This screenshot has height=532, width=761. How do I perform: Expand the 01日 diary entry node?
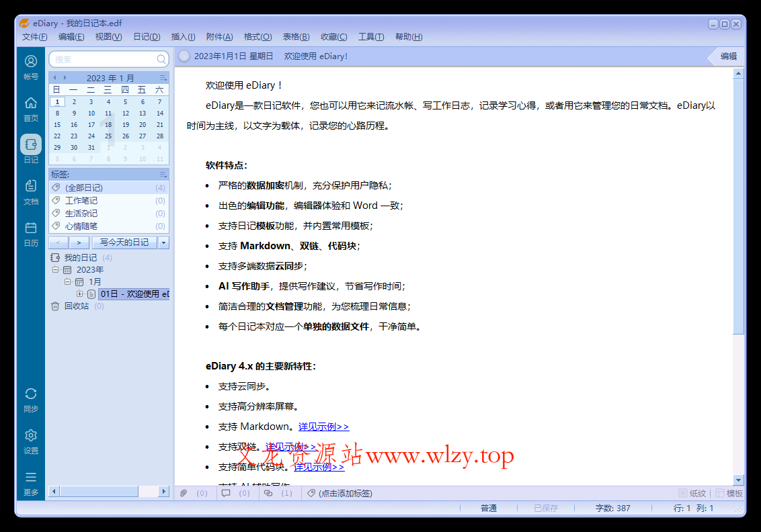79,294
